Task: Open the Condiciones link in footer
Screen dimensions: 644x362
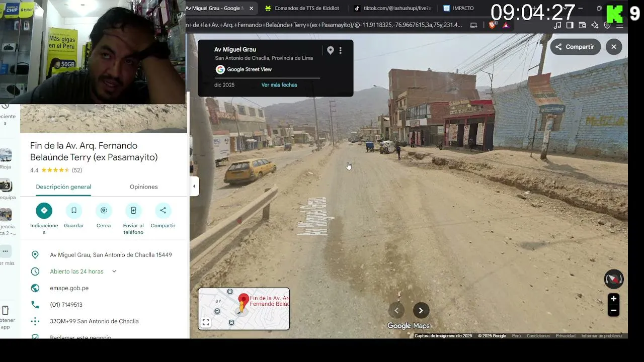Action: coord(538,336)
